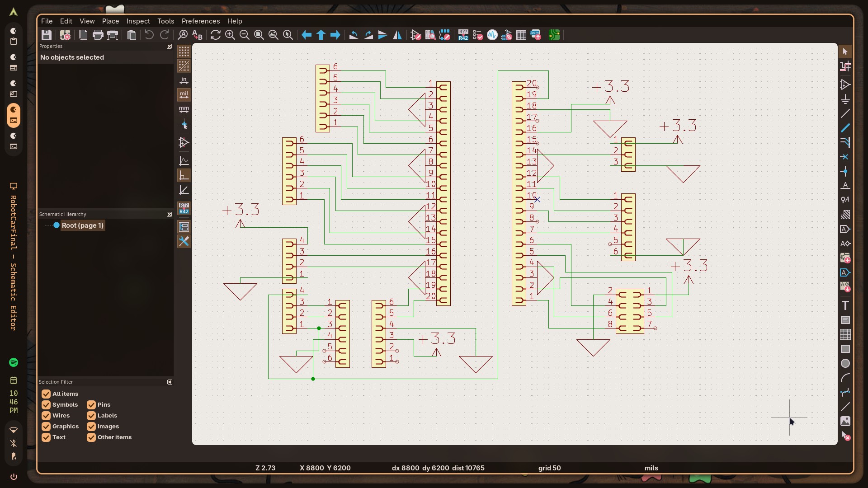Toggle Other items selection filter
This screenshot has width=868, height=488.
click(x=91, y=437)
